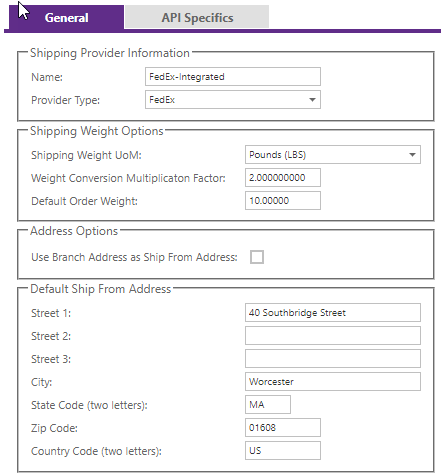Focus the City field containing Worcester
The width and height of the screenshot is (441, 475).
click(x=333, y=382)
